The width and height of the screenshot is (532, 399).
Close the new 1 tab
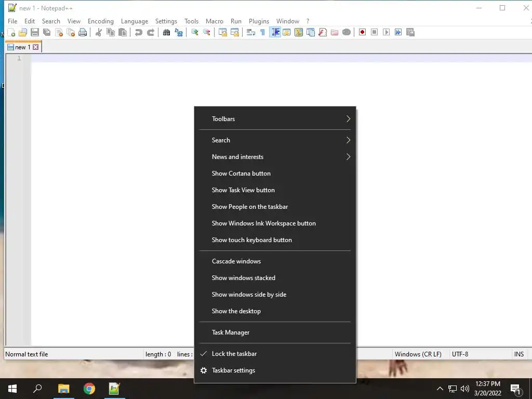[36, 47]
